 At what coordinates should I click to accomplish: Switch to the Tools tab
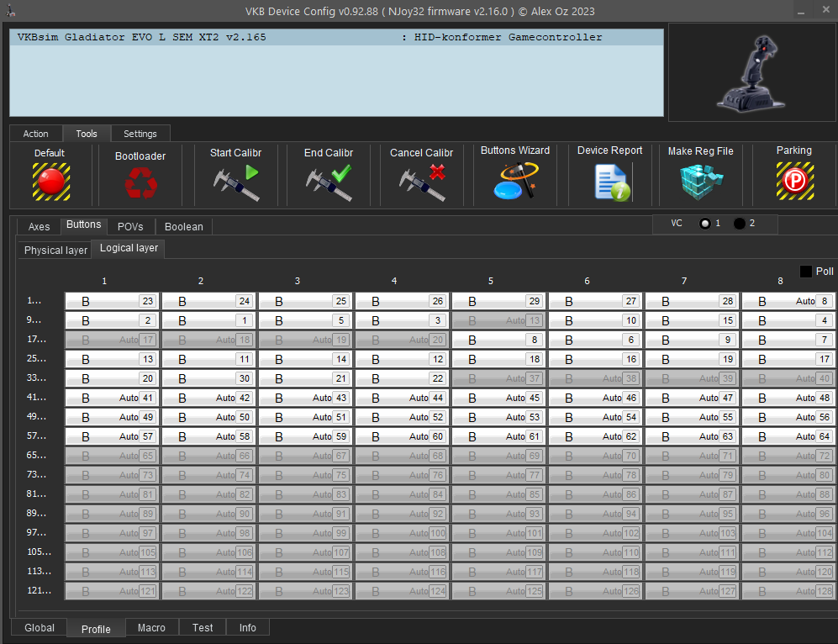click(x=87, y=134)
